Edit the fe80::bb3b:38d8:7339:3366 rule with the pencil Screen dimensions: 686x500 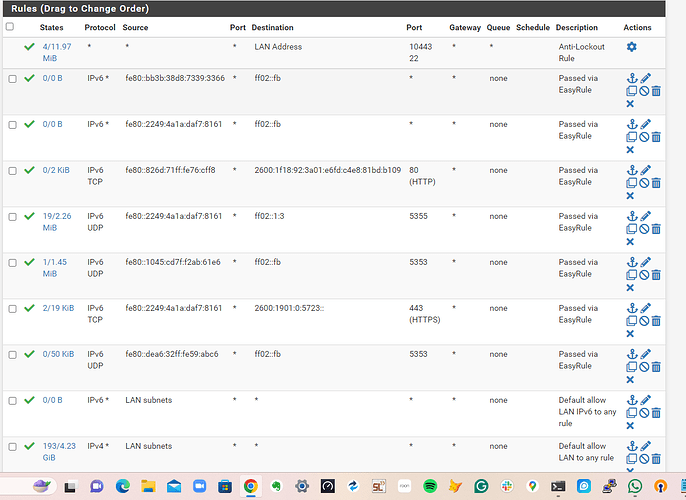click(x=645, y=78)
